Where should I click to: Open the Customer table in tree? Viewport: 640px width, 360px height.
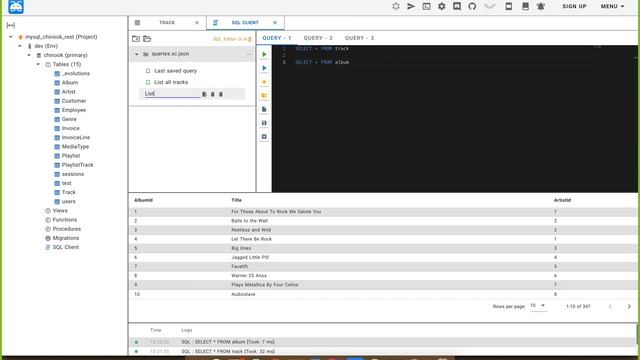[74, 101]
